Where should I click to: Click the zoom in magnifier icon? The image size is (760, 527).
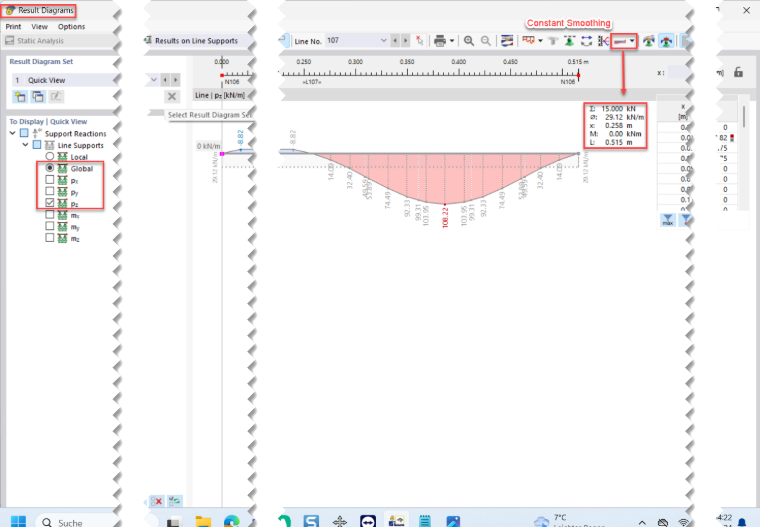469,41
